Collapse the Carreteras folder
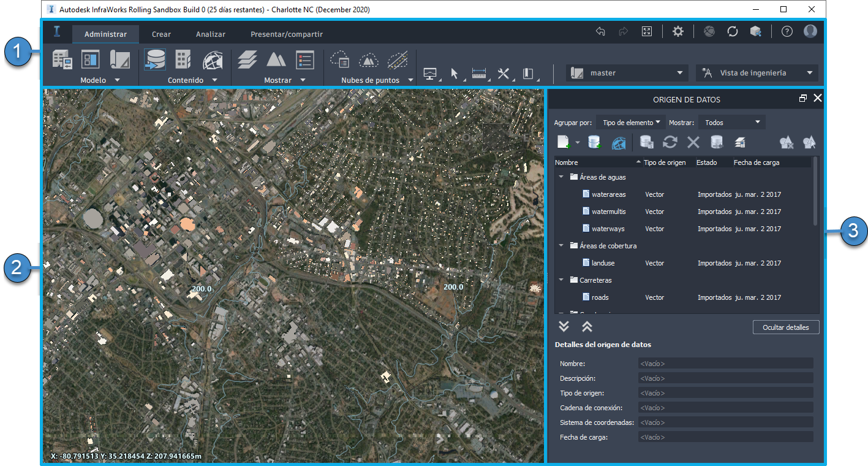This screenshot has width=868, height=466. pyautogui.click(x=561, y=280)
